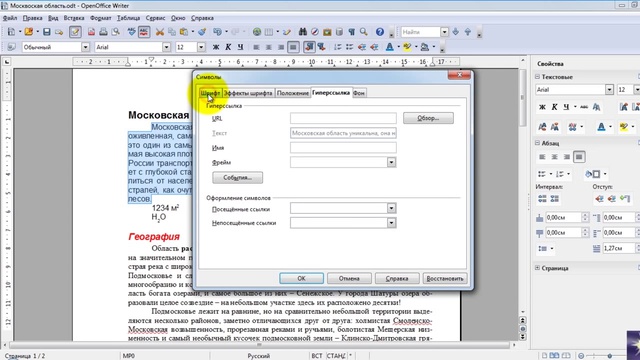Open Find & Replace binoculars icon
The width and height of the screenshot is (640, 360).
tap(302, 32)
